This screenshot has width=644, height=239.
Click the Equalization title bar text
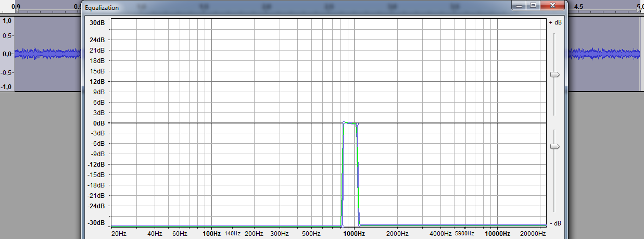tap(102, 8)
